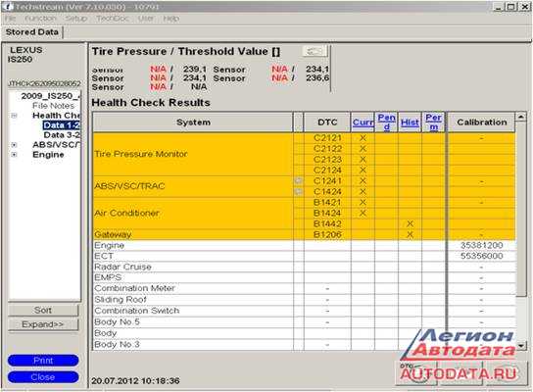Select DTC code C2122

pyautogui.click(x=327, y=149)
